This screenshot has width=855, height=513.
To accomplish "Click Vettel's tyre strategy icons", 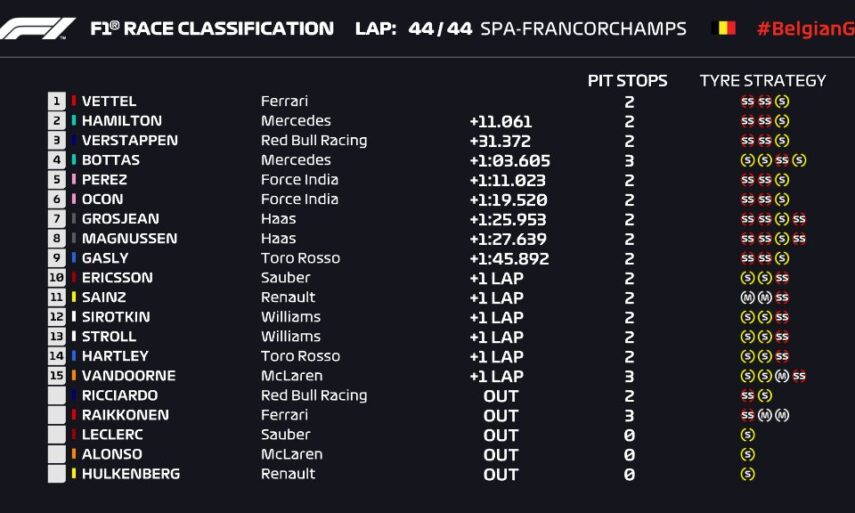I will (764, 101).
